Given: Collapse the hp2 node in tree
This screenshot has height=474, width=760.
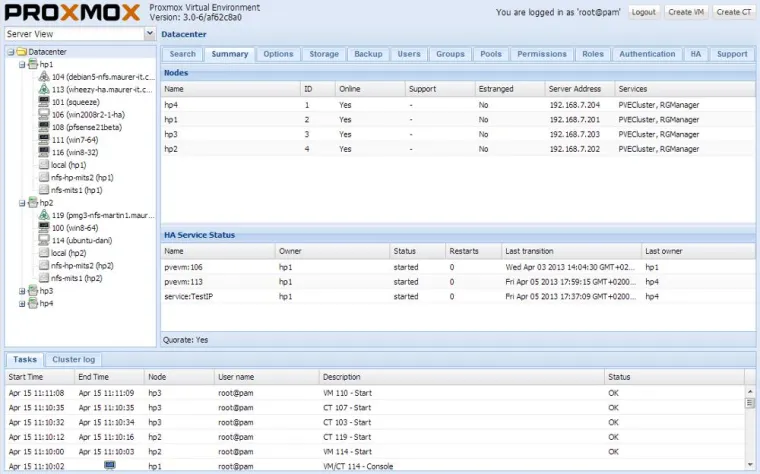Looking at the screenshot, I should (22, 202).
